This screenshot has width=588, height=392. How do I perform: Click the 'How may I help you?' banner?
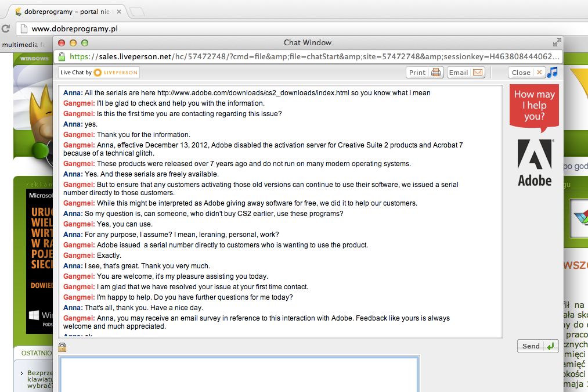[534, 107]
